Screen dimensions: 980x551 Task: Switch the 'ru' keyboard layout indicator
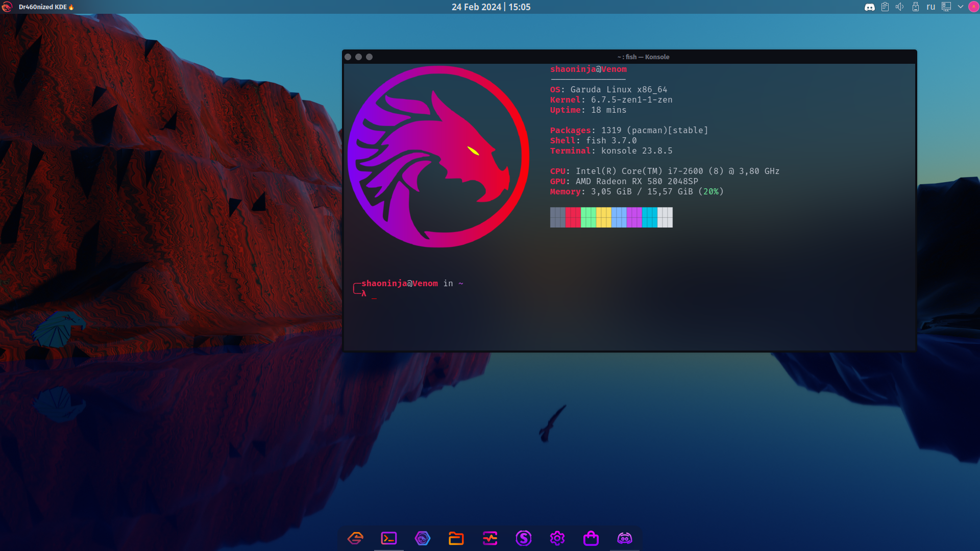tap(931, 7)
